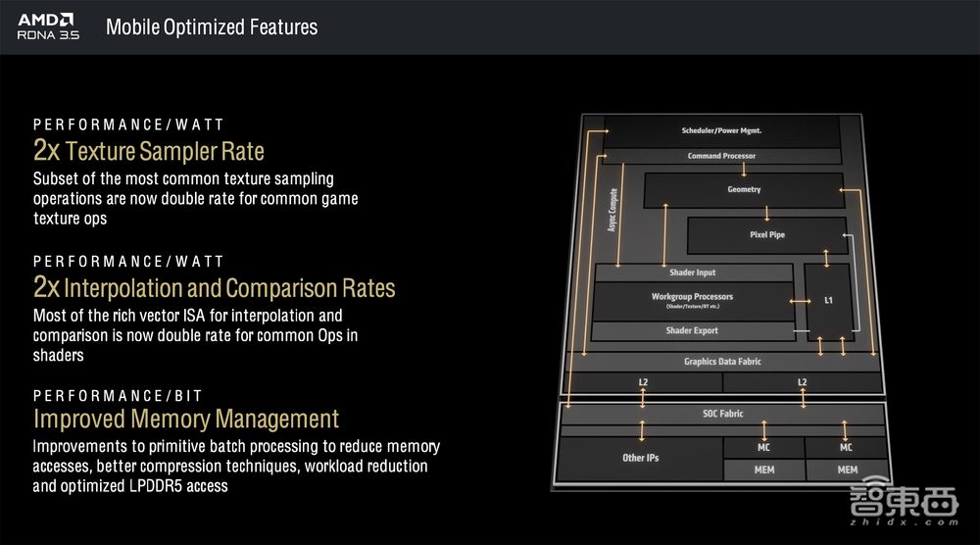Click the L1 cache block

pyautogui.click(x=828, y=300)
